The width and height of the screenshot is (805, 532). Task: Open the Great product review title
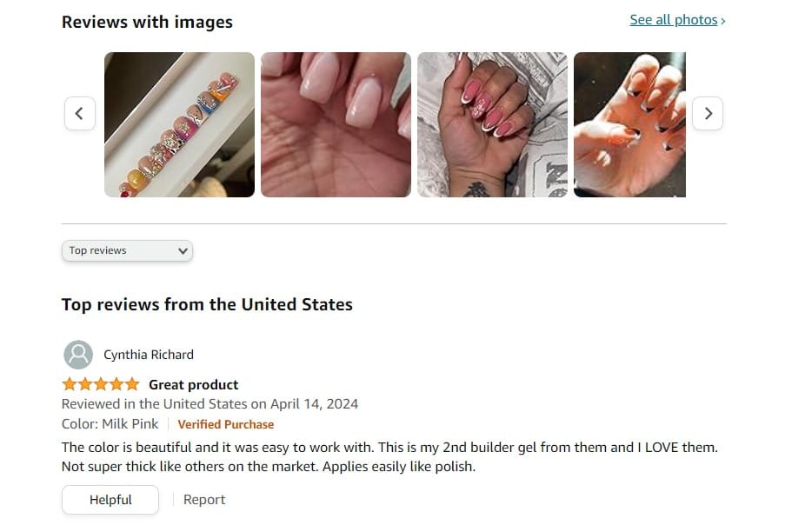tap(194, 384)
